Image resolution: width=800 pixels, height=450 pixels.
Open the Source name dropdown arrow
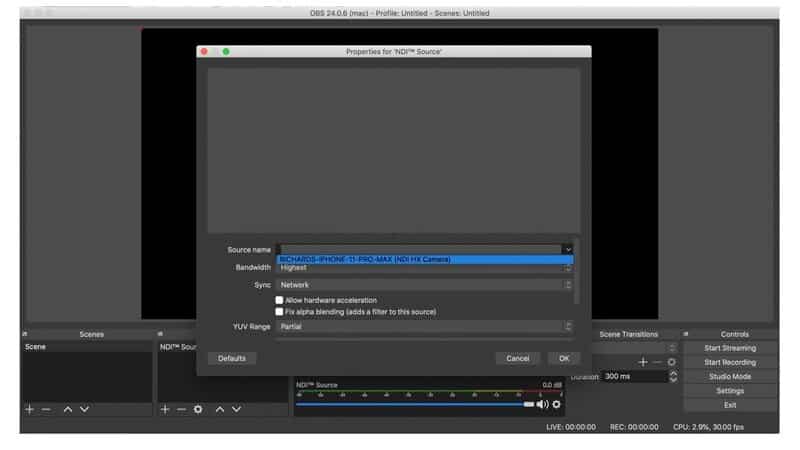(x=568, y=249)
